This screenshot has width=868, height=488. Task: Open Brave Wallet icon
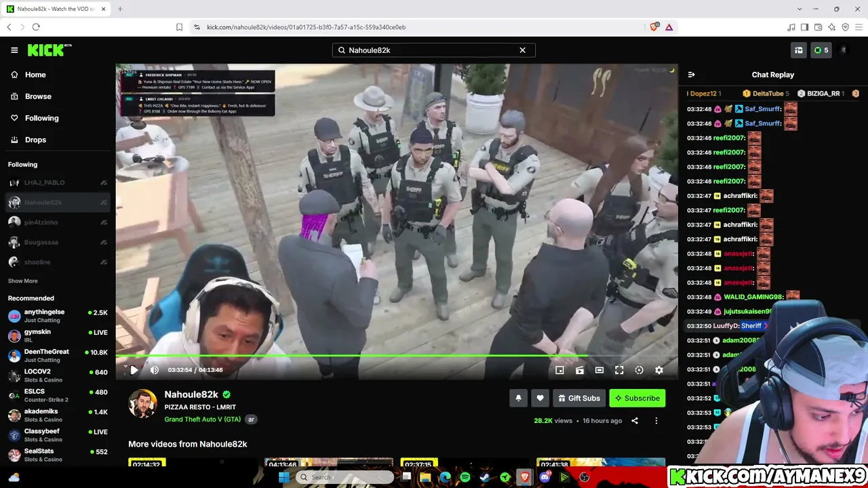[x=818, y=27]
